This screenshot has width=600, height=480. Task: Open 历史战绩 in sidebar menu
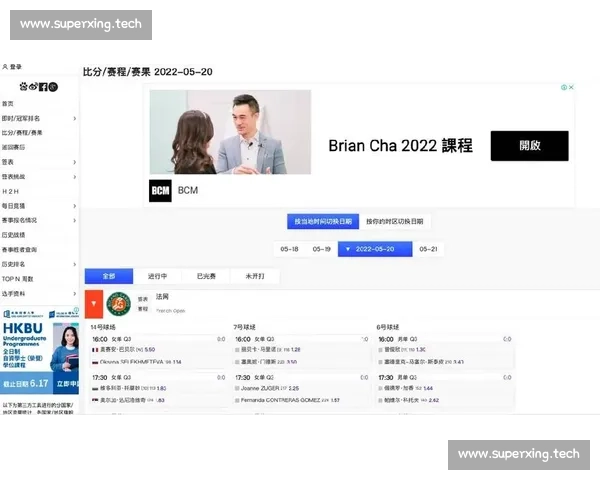click(x=13, y=235)
